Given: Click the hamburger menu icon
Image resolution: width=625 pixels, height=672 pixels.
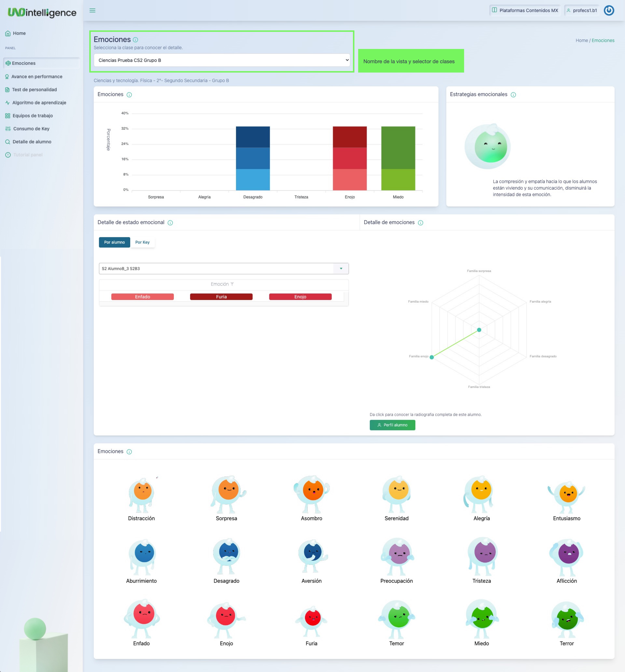Looking at the screenshot, I should pos(92,10).
